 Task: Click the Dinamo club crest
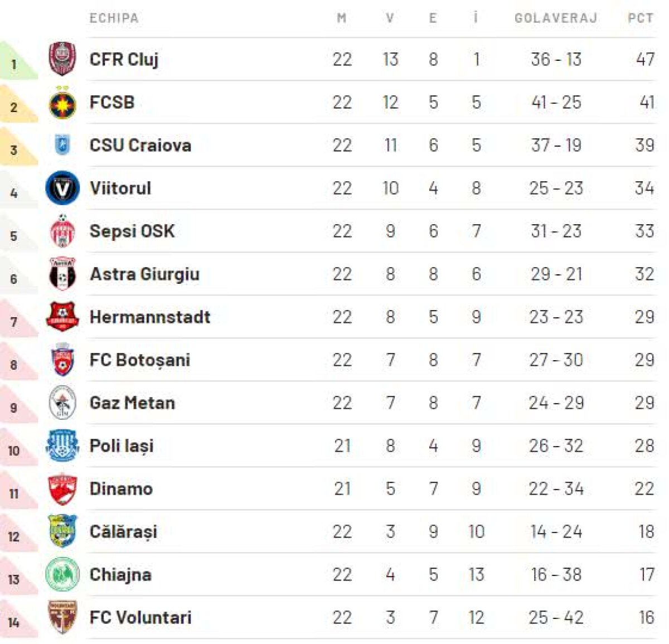(x=62, y=489)
